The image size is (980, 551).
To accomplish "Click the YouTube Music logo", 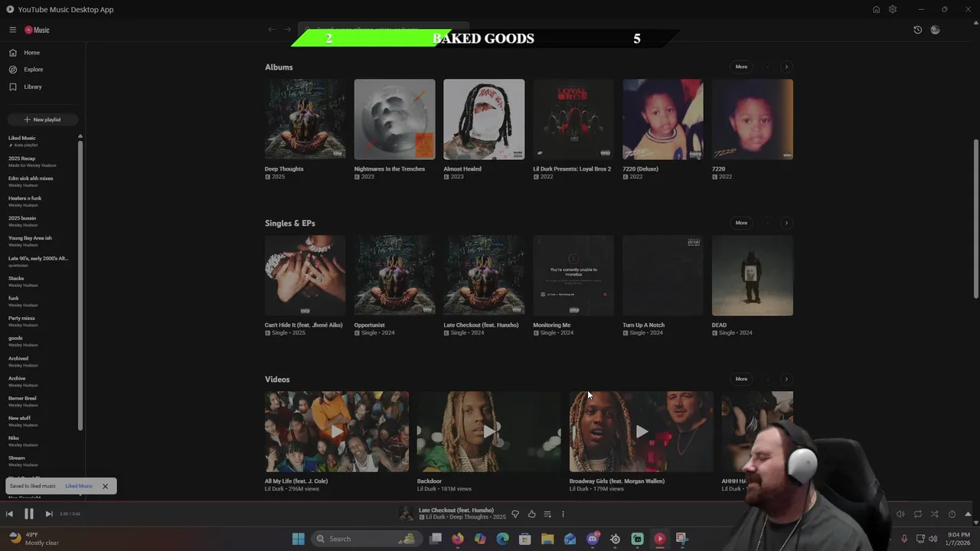I will (x=37, y=30).
